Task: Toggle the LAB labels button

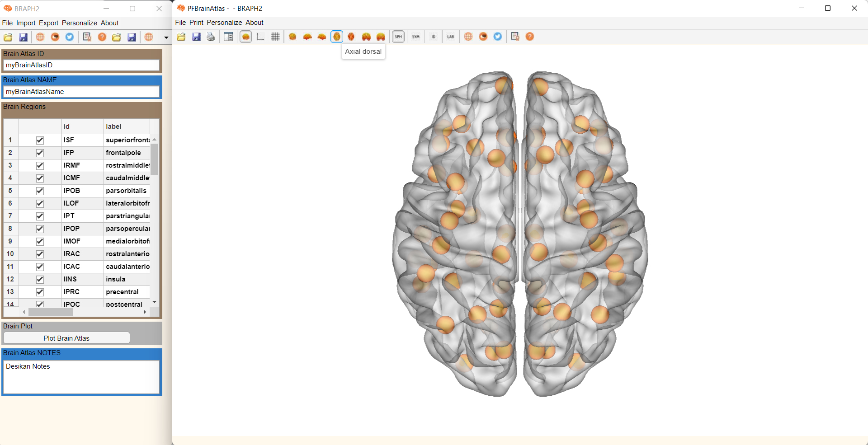Action: coord(451,37)
